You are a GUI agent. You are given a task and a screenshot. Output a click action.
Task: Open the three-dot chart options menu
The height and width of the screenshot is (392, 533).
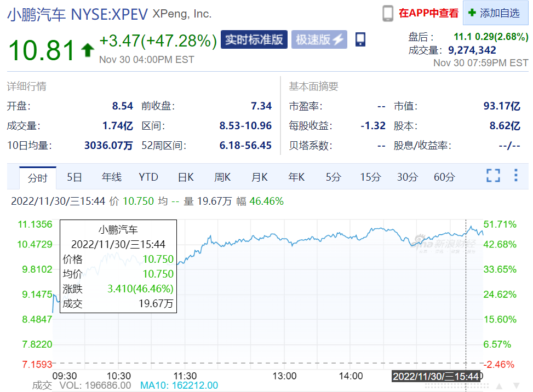(516, 175)
